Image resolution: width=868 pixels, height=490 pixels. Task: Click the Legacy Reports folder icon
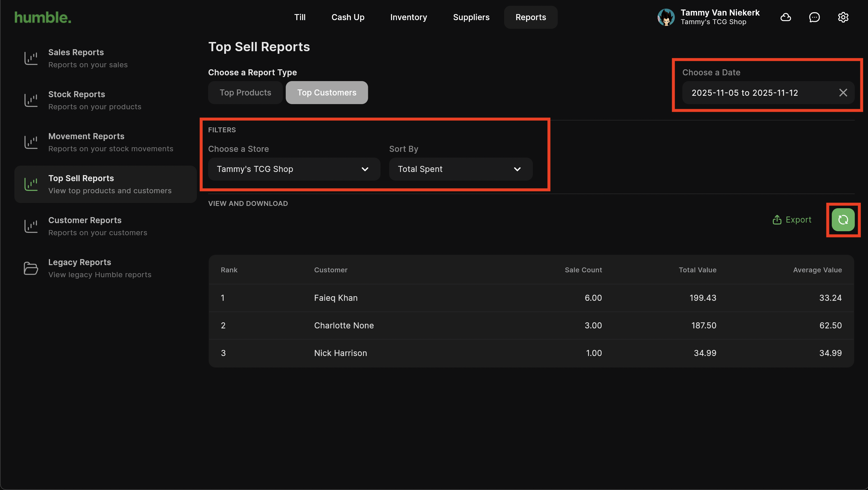[31, 269]
